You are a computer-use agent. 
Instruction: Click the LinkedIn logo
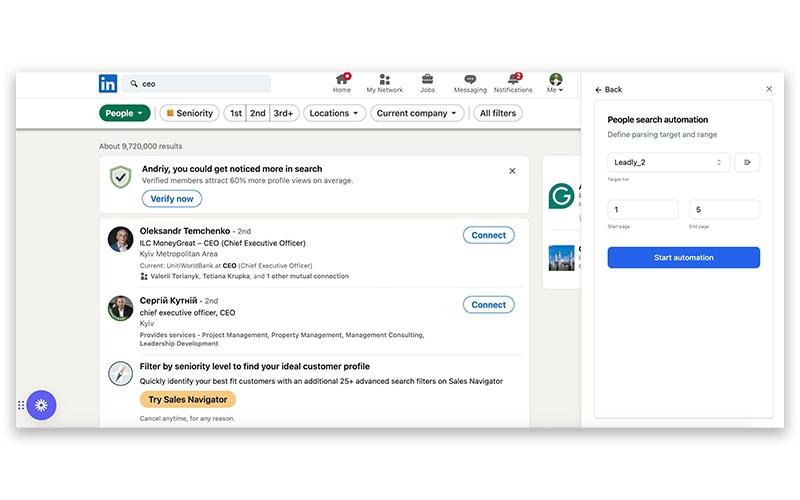(108, 84)
